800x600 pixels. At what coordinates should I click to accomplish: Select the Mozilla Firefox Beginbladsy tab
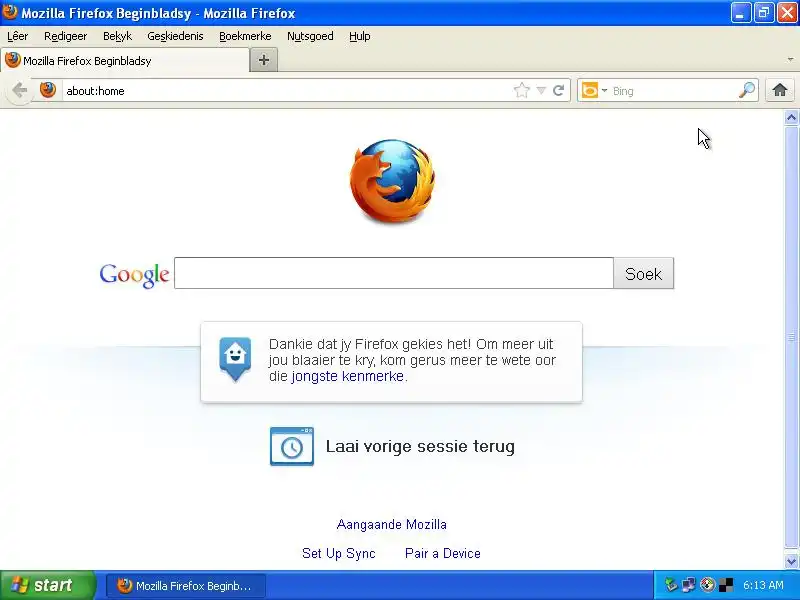125,61
